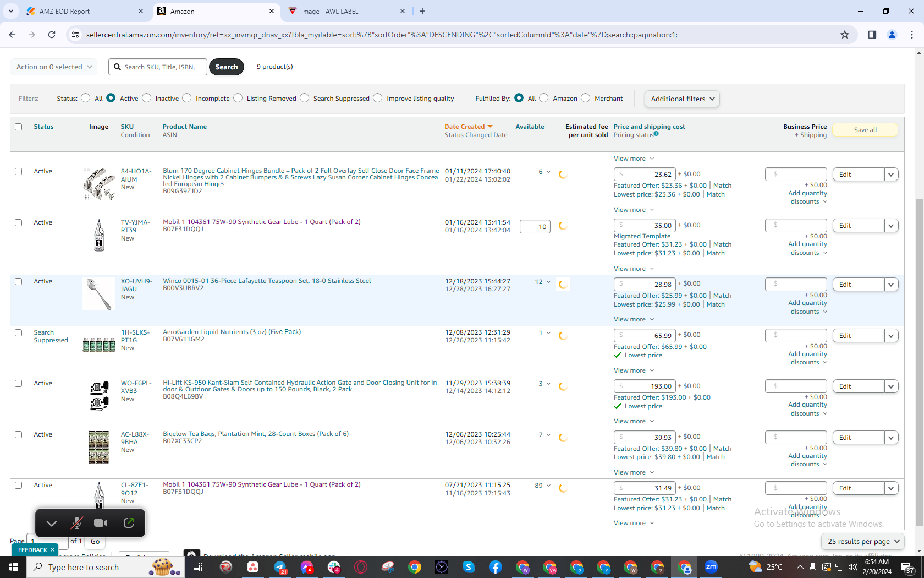This screenshot has width=924, height=578.
Task: Click the Messenger icon on the taskbar
Action: (307, 567)
